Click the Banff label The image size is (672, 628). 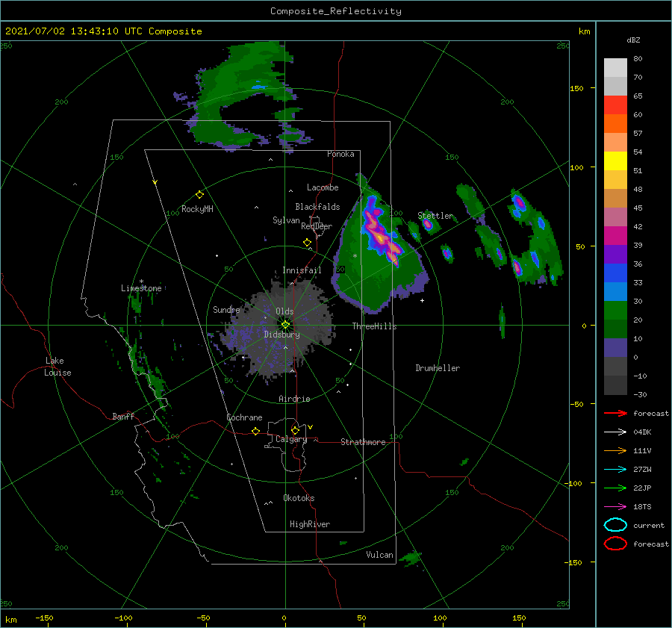coord(123,416)
